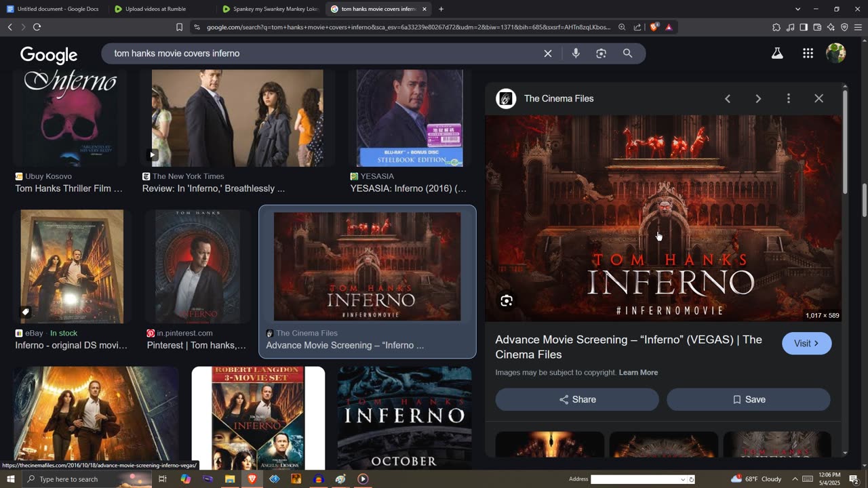Screen dimensions: 868x488
Task: Show previous image in preview panel
Action: 728,99
